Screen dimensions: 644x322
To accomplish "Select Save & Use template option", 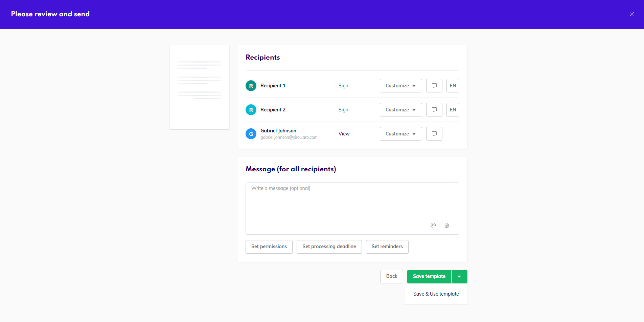I will (436, 294).
